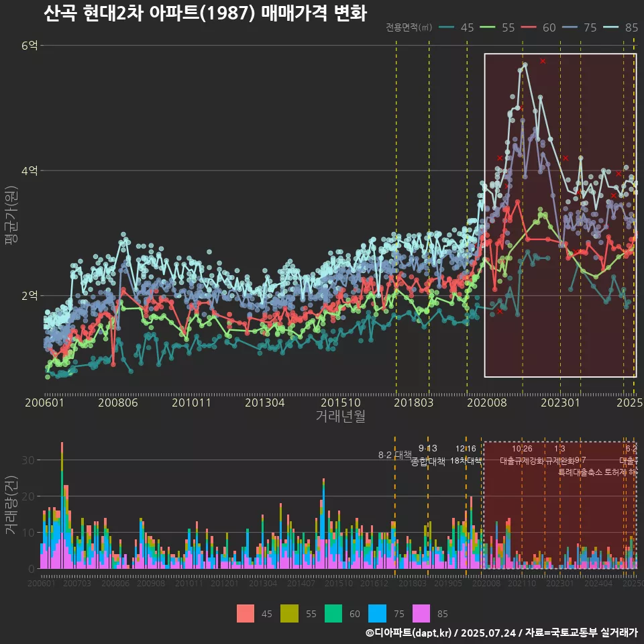Click the 200601 tick on price chart
This screenshot has height=644, width=644.
[44, 402]
